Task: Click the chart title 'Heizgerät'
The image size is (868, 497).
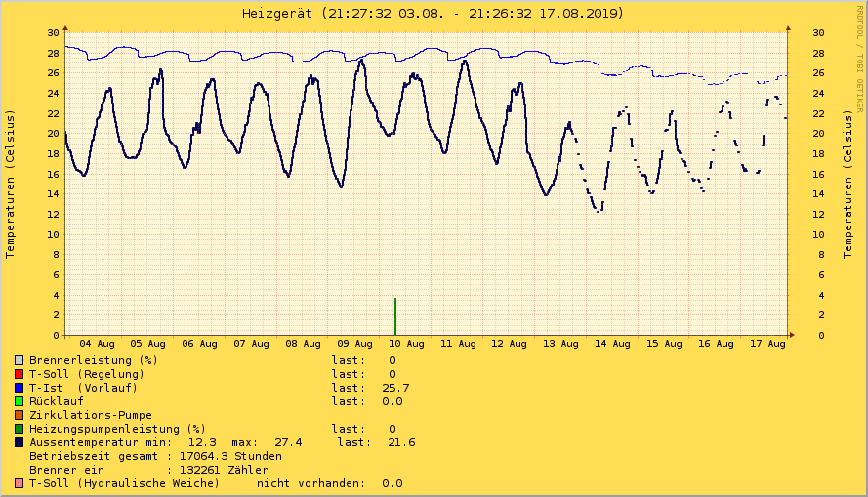Action: click(x=276, y=14)
